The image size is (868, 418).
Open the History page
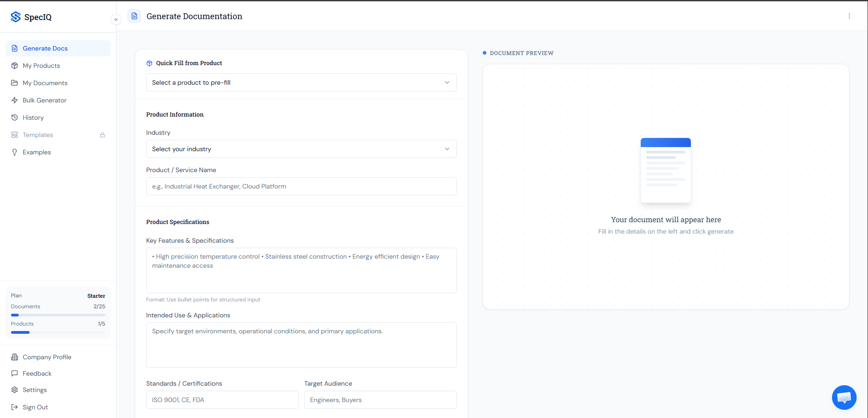click(x=58, y=117)
